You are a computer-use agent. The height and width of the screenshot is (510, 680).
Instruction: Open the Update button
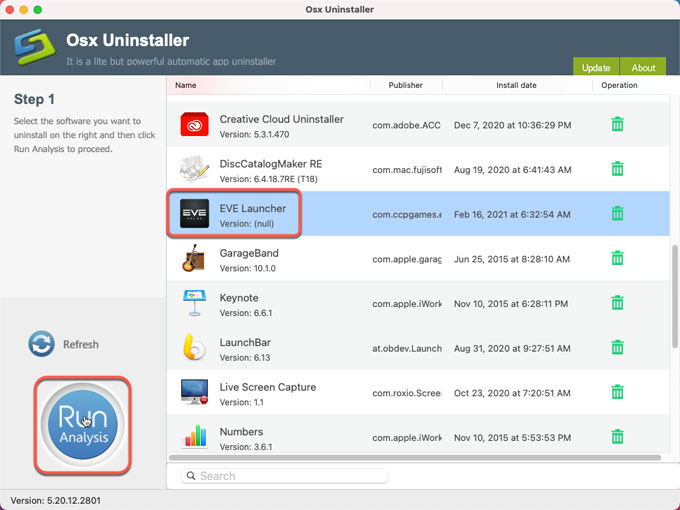(596, 67)
